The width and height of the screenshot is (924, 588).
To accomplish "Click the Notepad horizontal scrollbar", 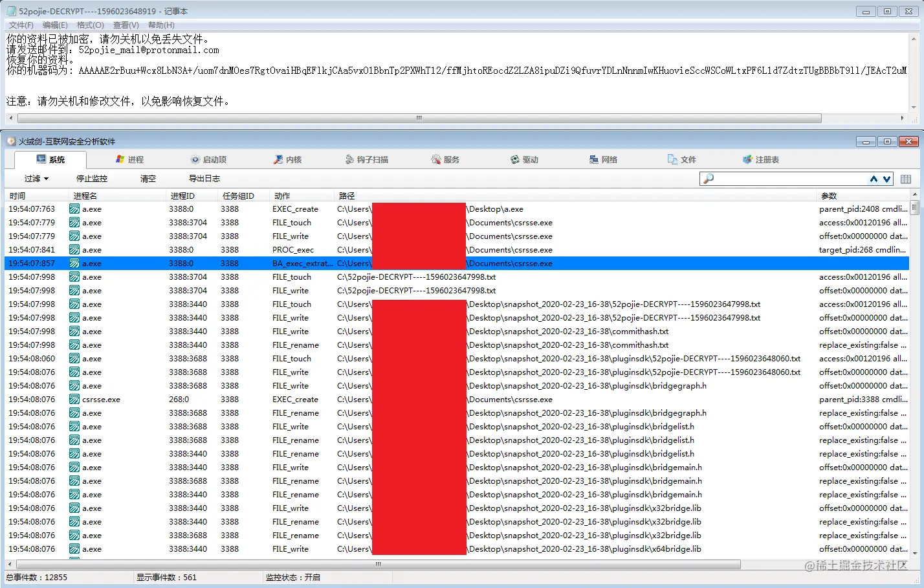I will (419, 119).
